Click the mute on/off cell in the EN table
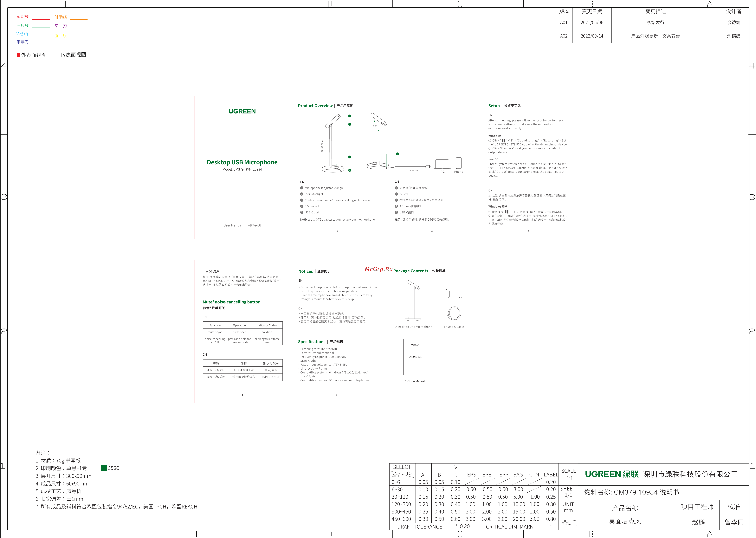 [215, 332]
